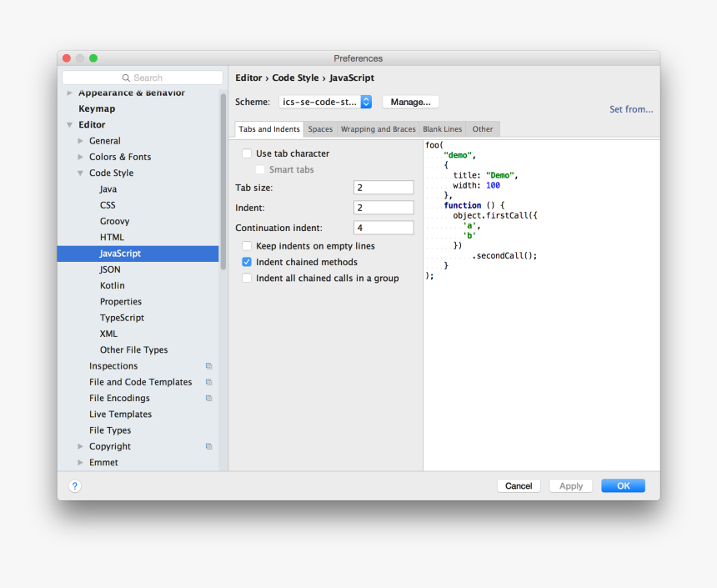717x588 pixels.
Task: Click the project-level icon beside Inspections
Action: pos(208,366)
